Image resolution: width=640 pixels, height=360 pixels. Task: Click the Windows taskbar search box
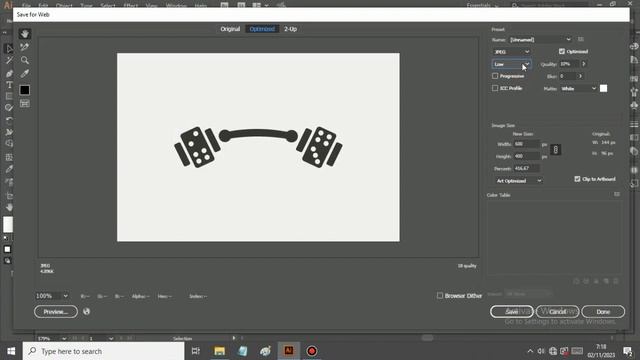click(104, 351)
